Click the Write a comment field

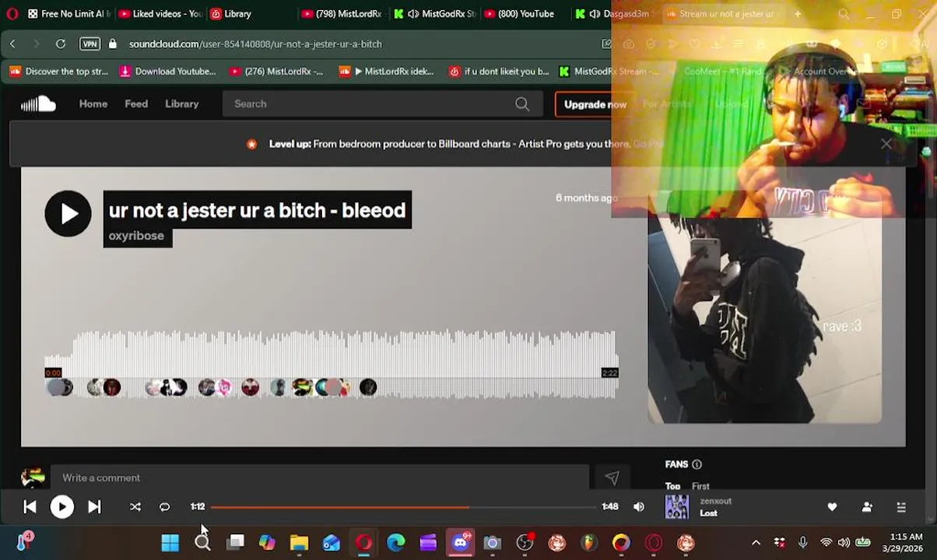click(x=319, y=478)
